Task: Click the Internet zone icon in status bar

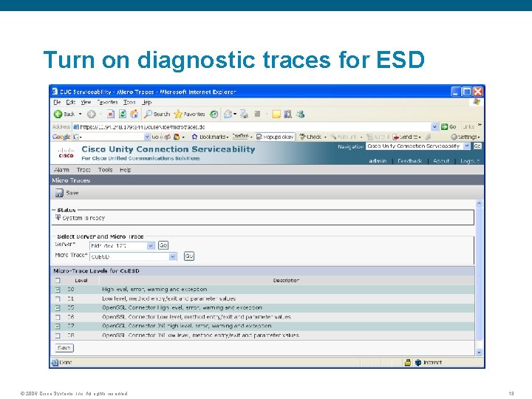Action: [x=418, y=362]
